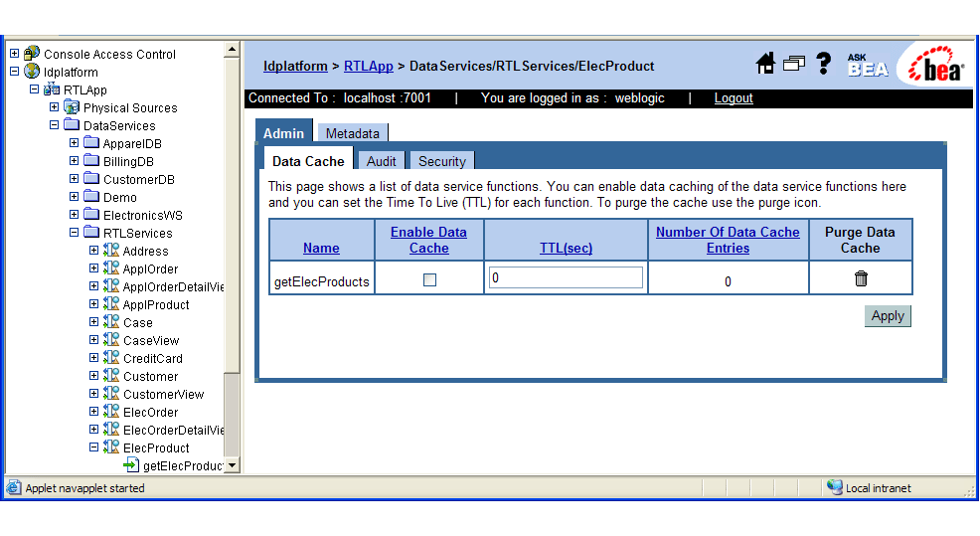This screenshot has width=980, height=536.
Task: Sort by Enable Data Cache header
Action: 428,241
